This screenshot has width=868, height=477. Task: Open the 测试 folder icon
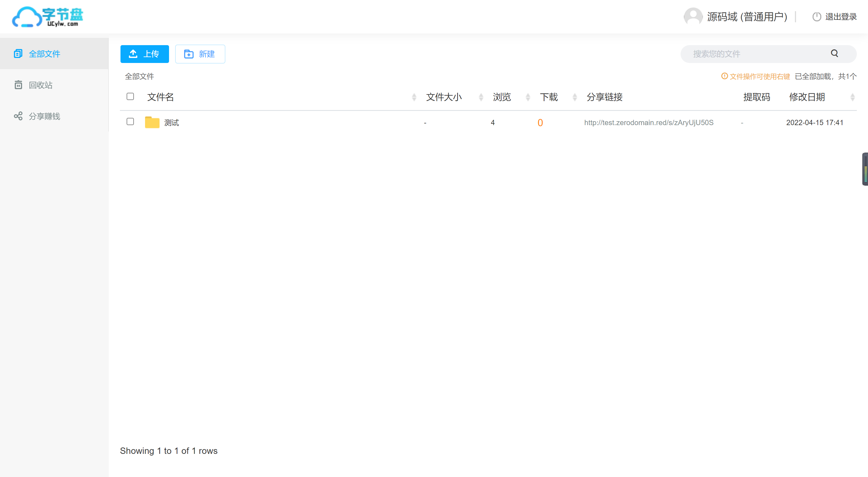click(x=152, y=122)
